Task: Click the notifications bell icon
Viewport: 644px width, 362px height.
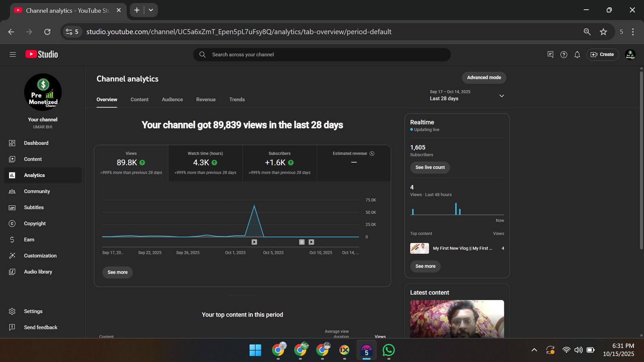Action: tap(577, 55)
